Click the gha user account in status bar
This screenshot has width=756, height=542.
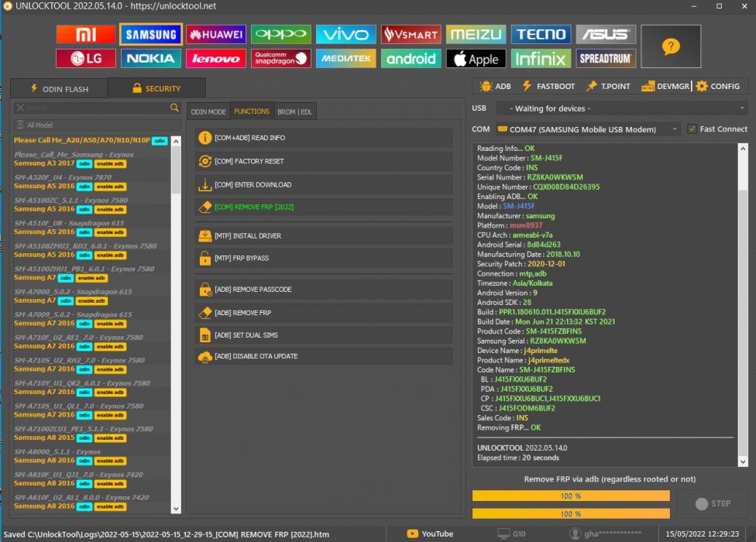click(606, 533)
